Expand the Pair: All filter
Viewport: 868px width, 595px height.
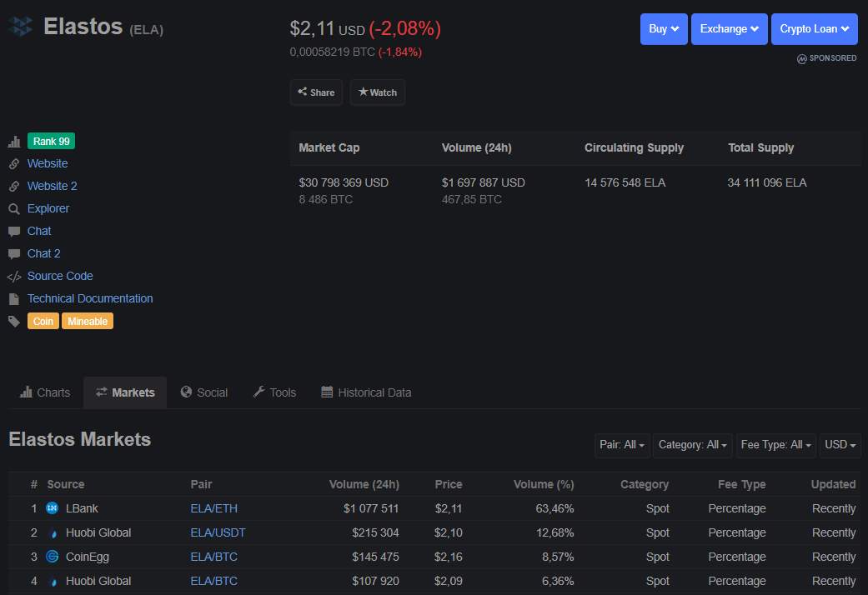point(622,445)
